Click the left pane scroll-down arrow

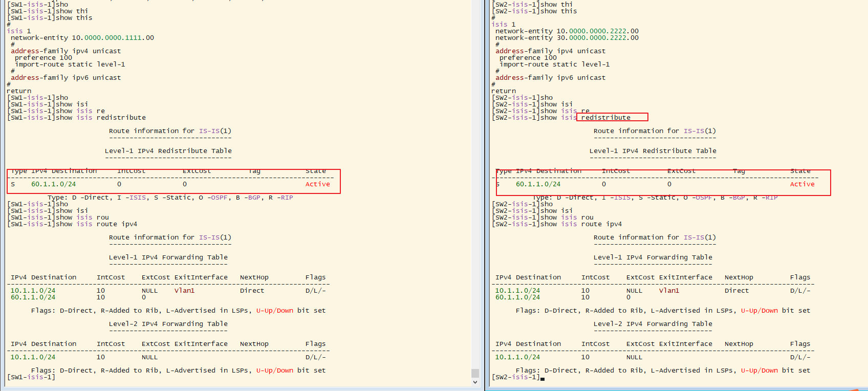click(x=475, y=382)
